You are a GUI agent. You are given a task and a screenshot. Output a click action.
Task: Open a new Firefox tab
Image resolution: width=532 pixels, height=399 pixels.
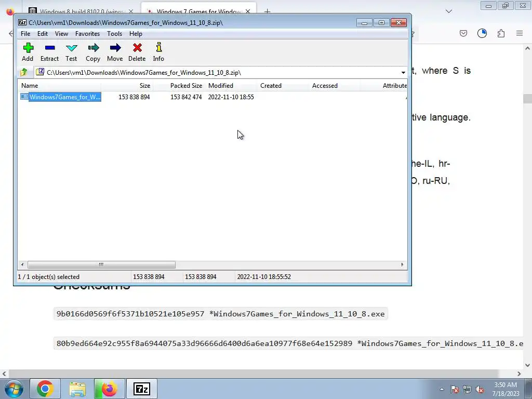point(268,11)
